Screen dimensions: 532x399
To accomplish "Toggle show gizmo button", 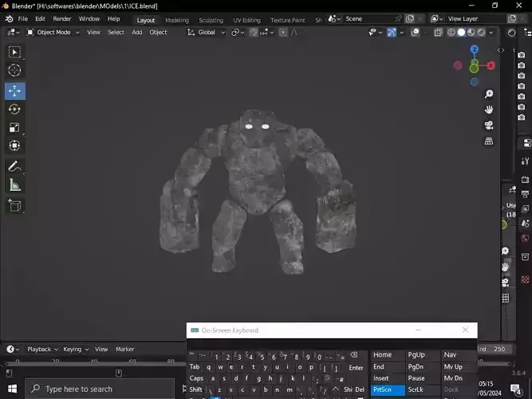I will coord(392,32).
